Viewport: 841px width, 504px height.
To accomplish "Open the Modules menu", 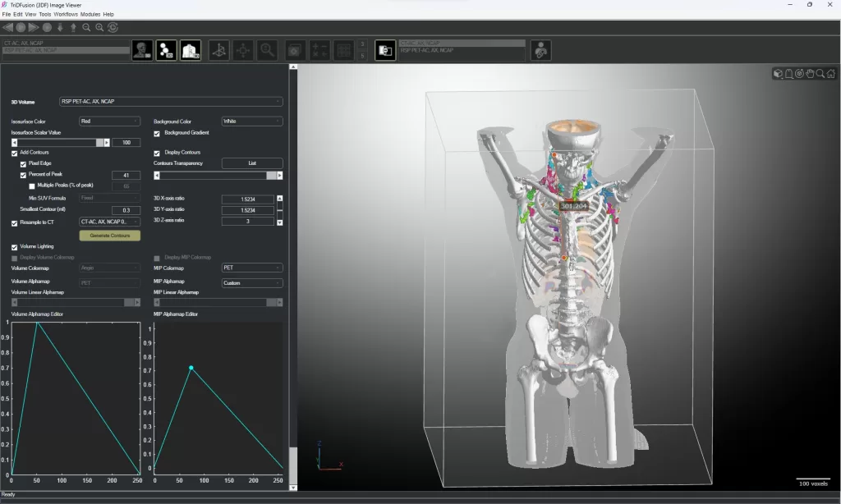I will [x=90, y=15].
